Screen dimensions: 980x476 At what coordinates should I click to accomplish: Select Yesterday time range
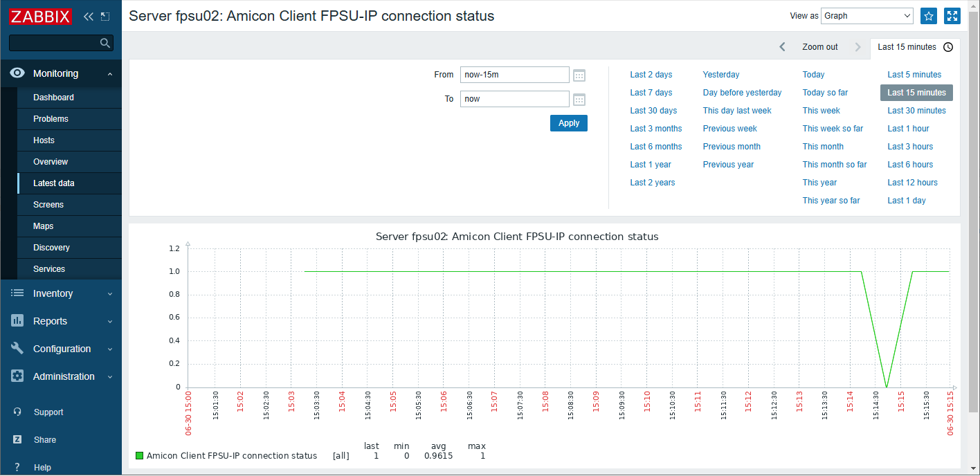[721, 75]
